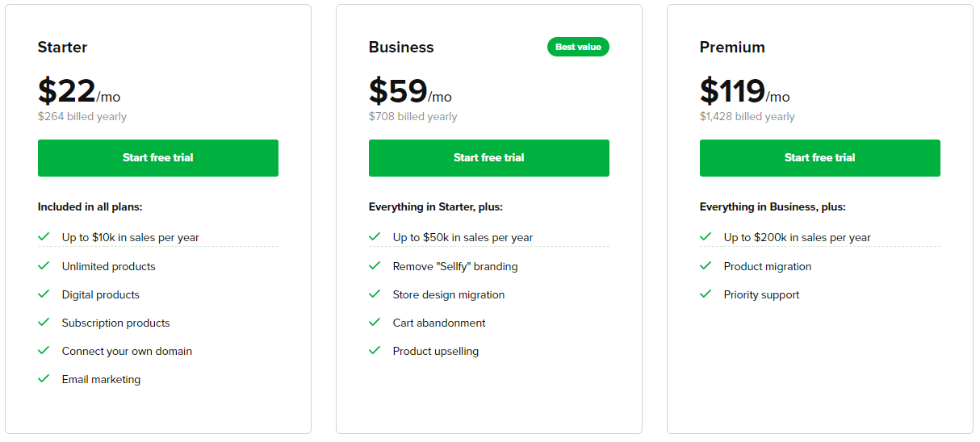
Task: Click the checkmark next to Product upselling
Action: tap(375, 350)
